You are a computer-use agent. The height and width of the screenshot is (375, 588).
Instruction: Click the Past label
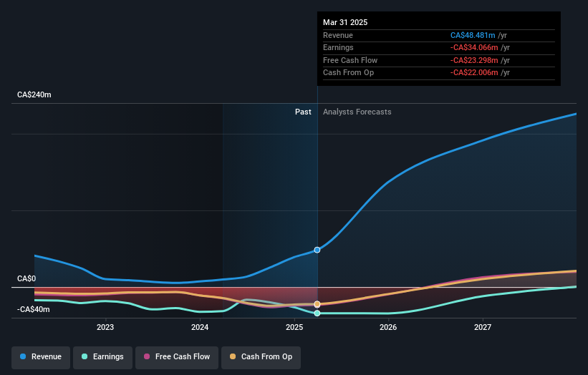click(x=303, y=112)
